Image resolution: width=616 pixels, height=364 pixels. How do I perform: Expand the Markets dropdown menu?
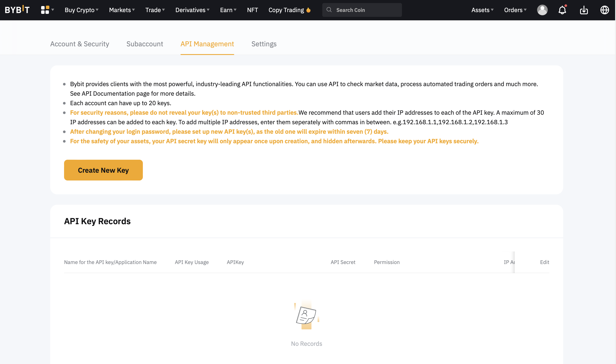coord(122,10)
